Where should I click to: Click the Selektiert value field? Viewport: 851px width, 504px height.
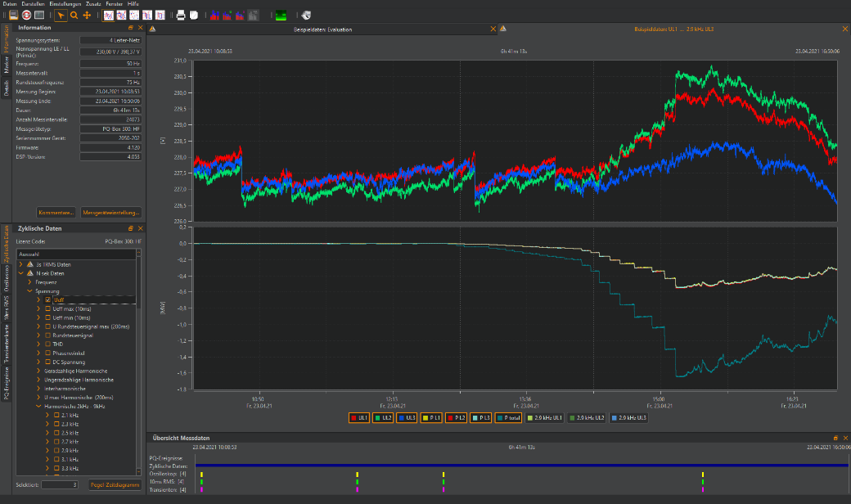[x=60, y=485]
